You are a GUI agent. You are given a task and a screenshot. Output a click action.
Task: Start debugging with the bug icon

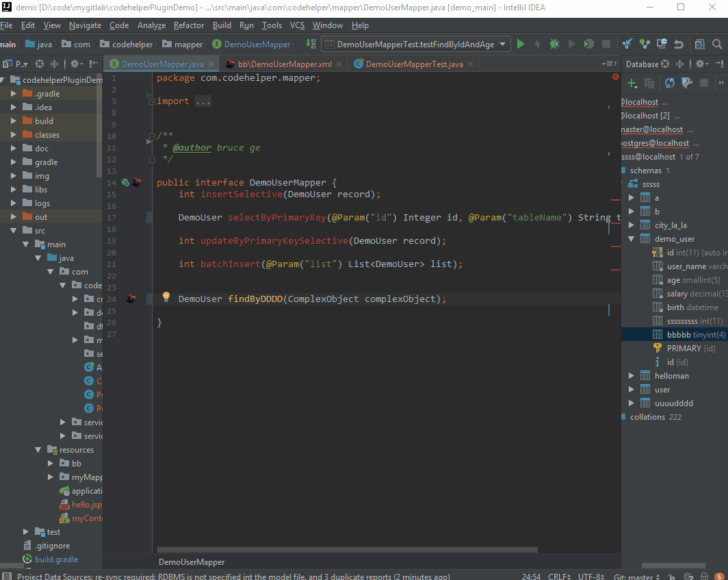[554, 44]
